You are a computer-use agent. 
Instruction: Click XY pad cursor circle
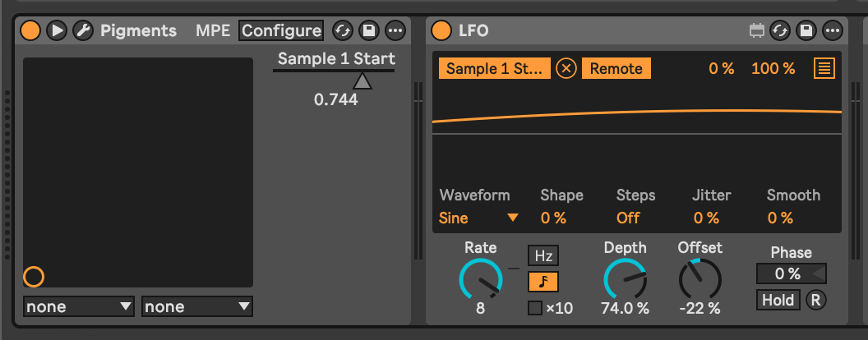[x=34, y=277]
